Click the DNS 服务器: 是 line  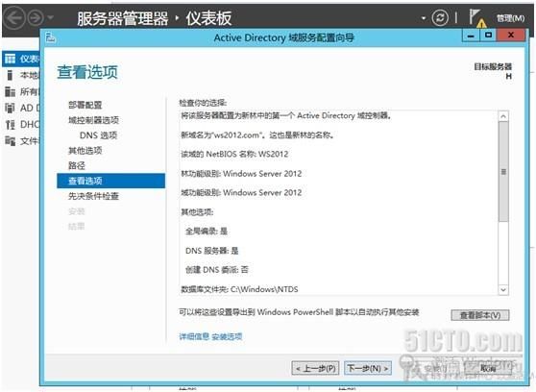click(212, 251)
